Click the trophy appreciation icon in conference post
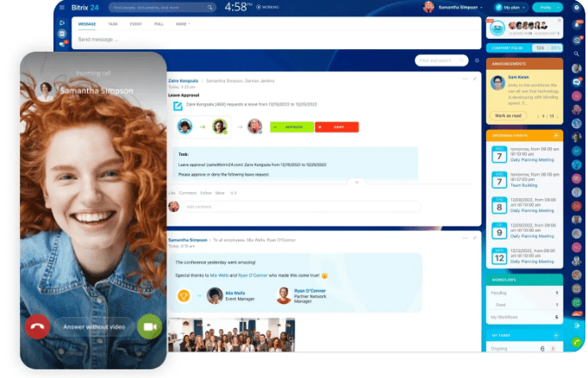The width and height of the screenshot is (588, 378). tap(184, 296)
